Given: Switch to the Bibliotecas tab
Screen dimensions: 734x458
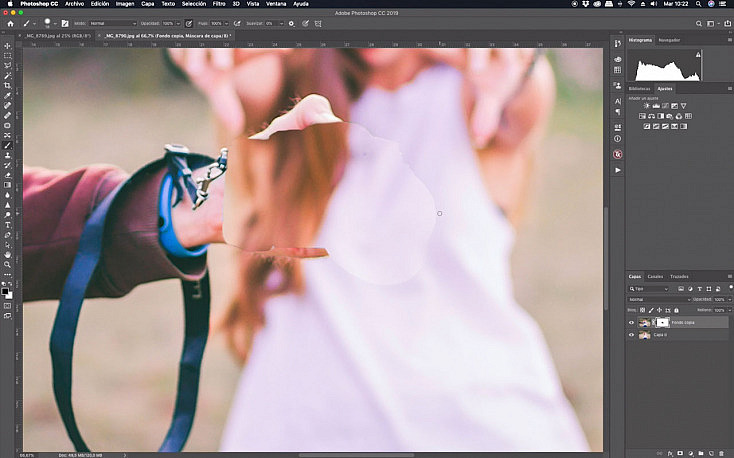Looking at the screenshot, I should click(x=639, y=89).
